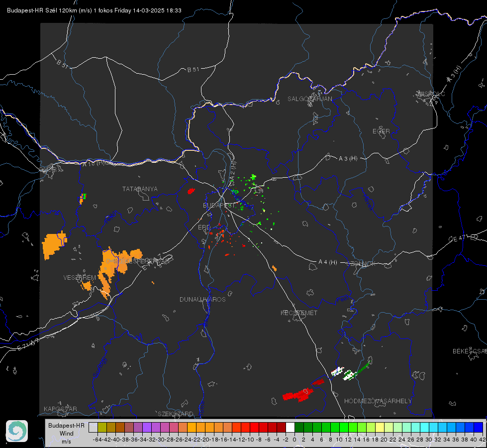487x448 pixels.
Task: Click the BUDAPEST city label
Action: 219,205
